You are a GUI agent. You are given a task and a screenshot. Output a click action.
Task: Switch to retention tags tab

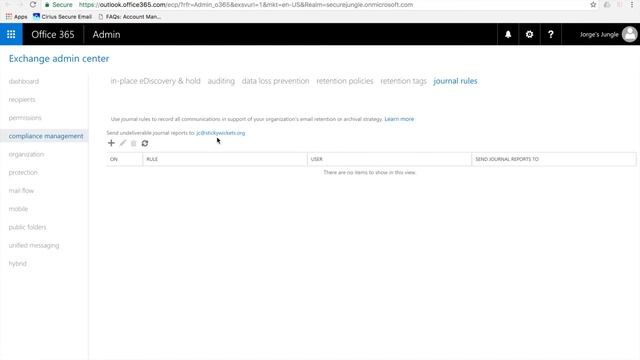pos(403,81)
